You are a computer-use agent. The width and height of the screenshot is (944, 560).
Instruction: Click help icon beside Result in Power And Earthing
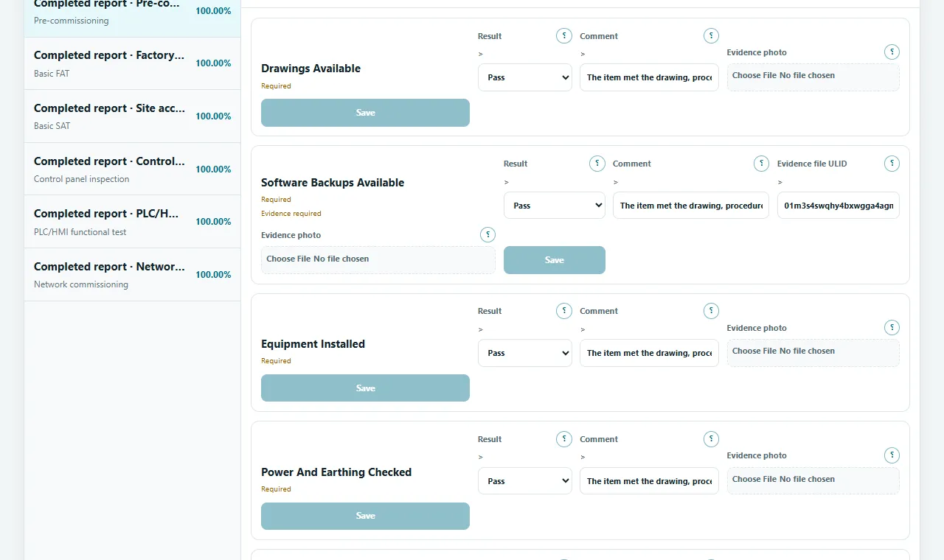564,439
